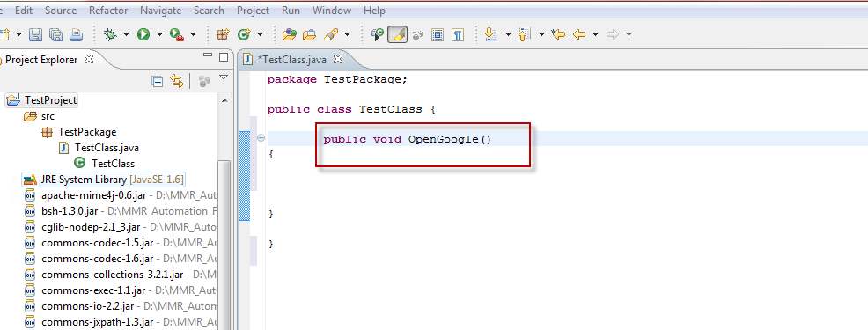Select the TestClass.java editor tab
The image size is (868, 330).
pyautogui.click(x=292, y=59)
